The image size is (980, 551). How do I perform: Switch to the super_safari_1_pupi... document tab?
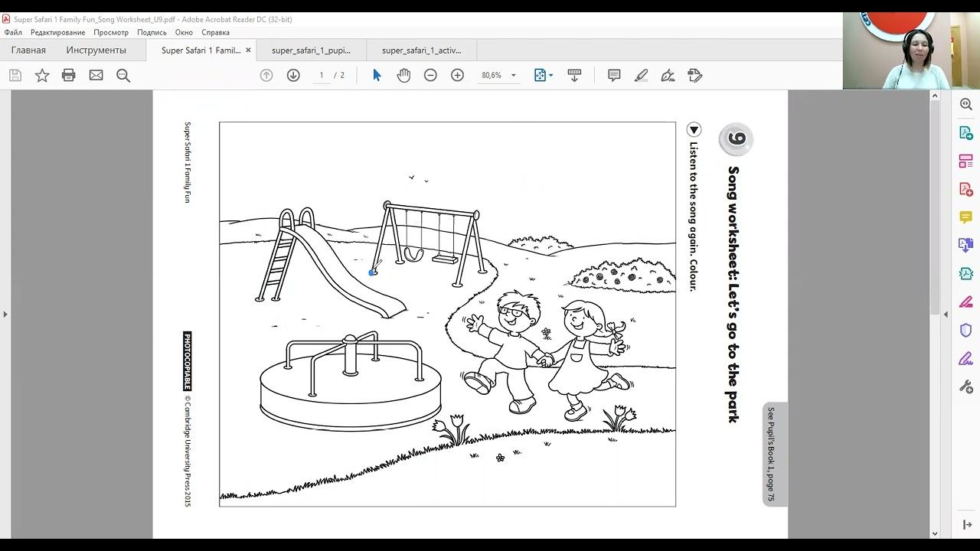tap(311, 50)
